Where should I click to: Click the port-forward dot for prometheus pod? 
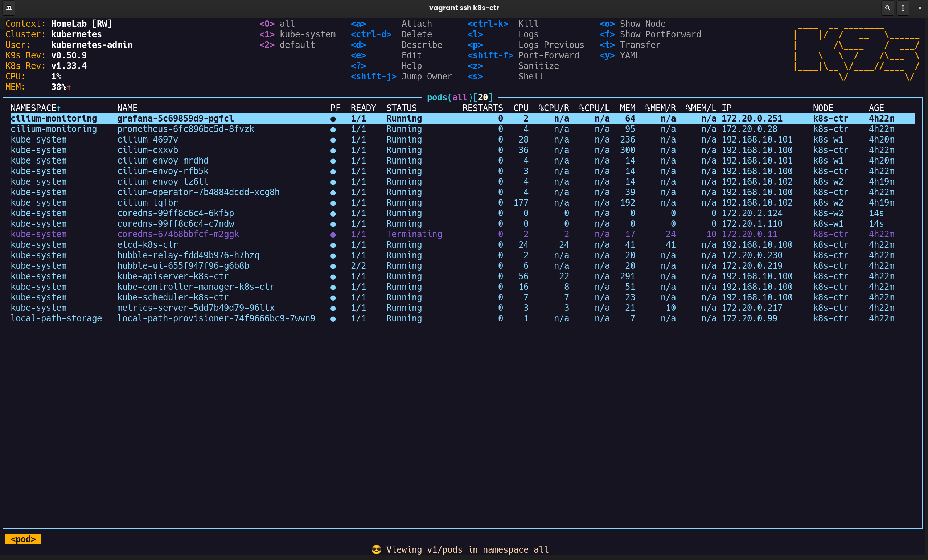click(333, 129)
